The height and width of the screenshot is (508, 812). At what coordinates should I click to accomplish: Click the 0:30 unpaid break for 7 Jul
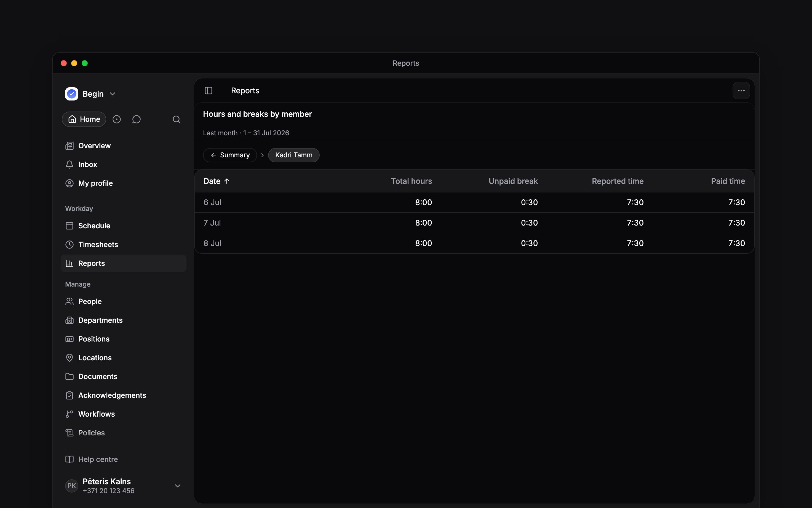(x=529, y=223)
